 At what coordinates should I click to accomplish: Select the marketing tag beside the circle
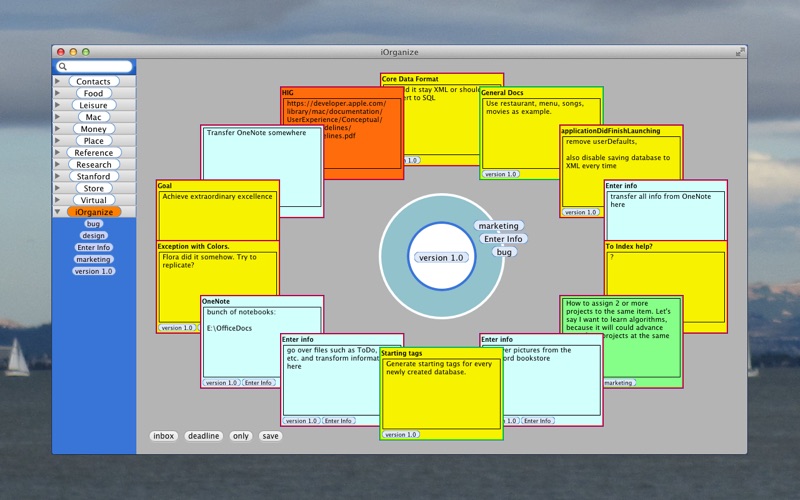click(x=498, y=226)
